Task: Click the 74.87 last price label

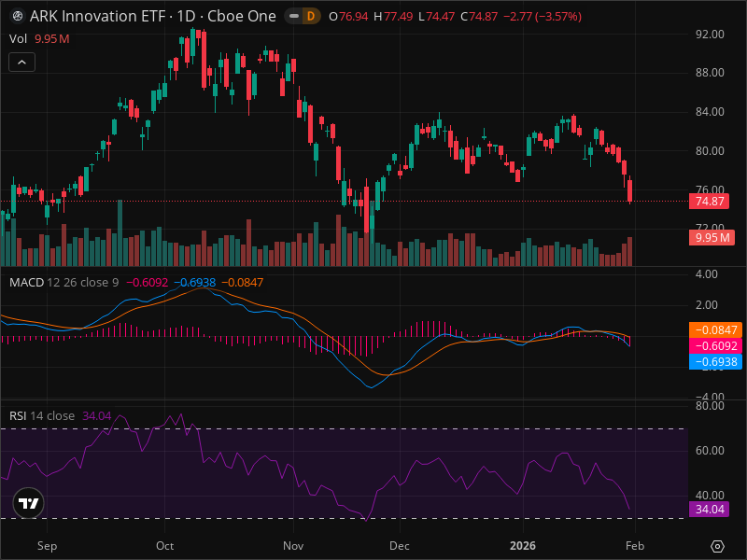Action: (x=710, y=202)
